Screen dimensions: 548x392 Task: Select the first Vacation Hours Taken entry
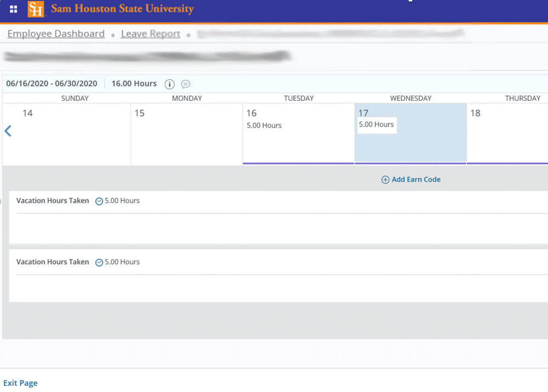(53, 201)
